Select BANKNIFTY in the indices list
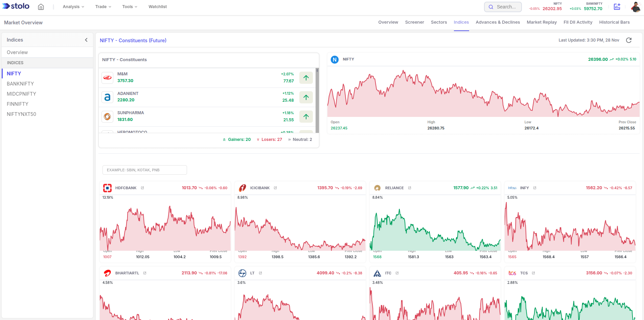 pyautogui.click(x=20, y=84)
